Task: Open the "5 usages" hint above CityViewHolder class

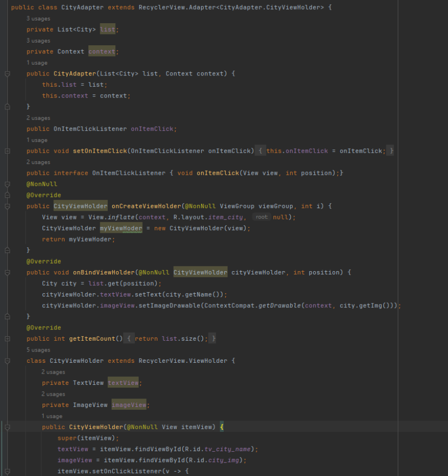Action: tap(38, 350)
